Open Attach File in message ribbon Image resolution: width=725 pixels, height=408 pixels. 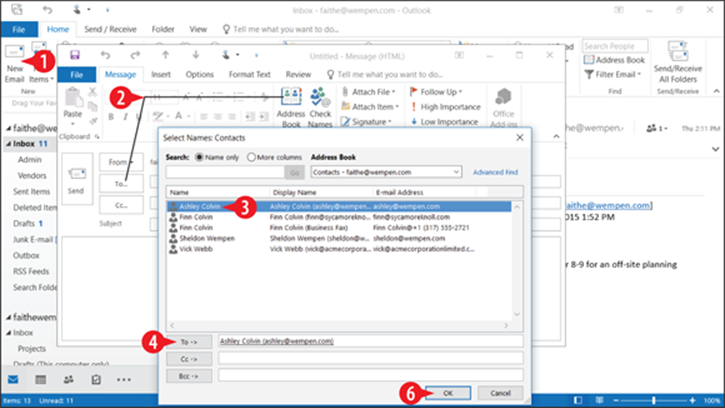369,92
